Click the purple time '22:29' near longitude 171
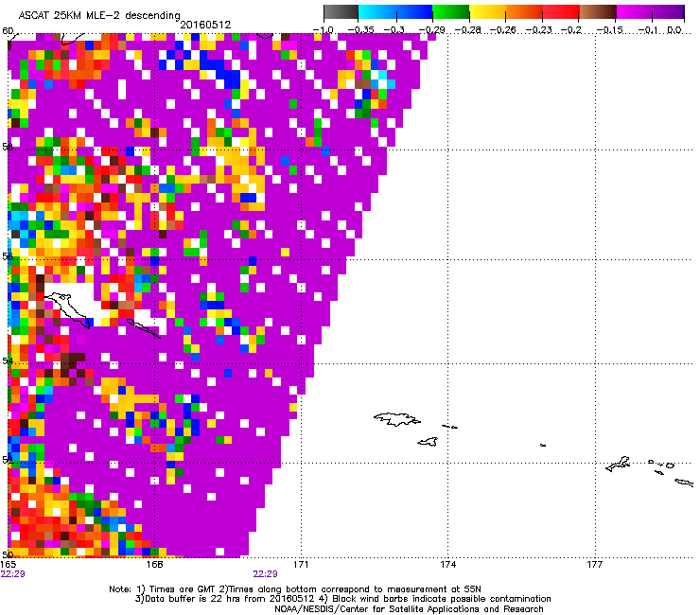 265,574
